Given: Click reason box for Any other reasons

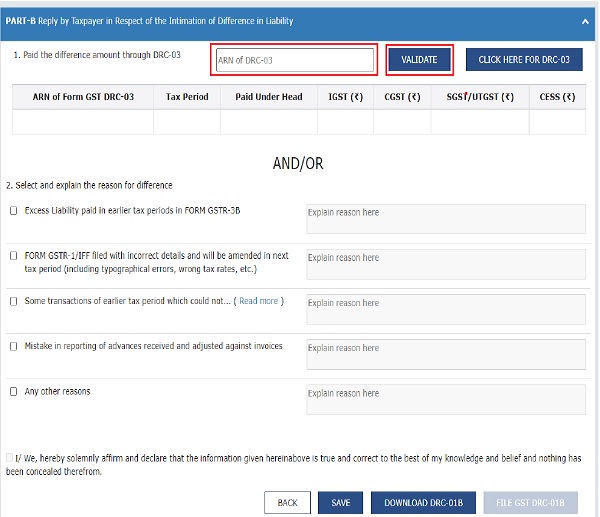Looking at the screenshot, I should (x=446, y=400).
